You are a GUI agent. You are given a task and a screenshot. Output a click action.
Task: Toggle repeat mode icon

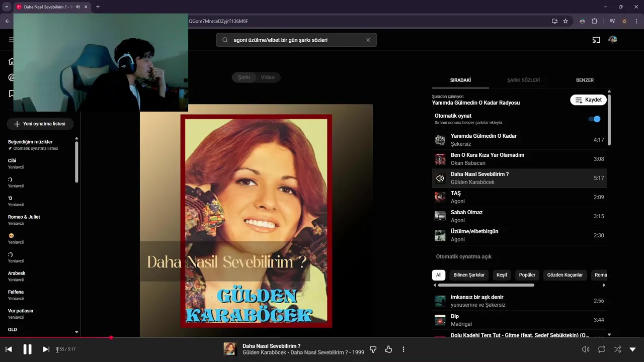(x=602, y=349)
